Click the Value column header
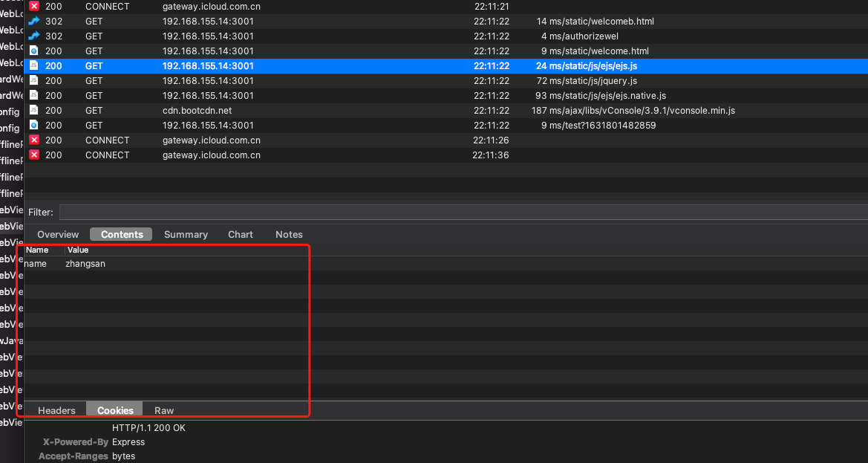 [78, 250]
